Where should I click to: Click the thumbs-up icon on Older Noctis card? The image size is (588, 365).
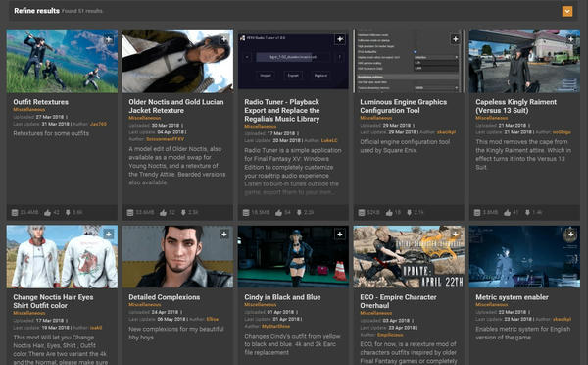tap(163, 213)
